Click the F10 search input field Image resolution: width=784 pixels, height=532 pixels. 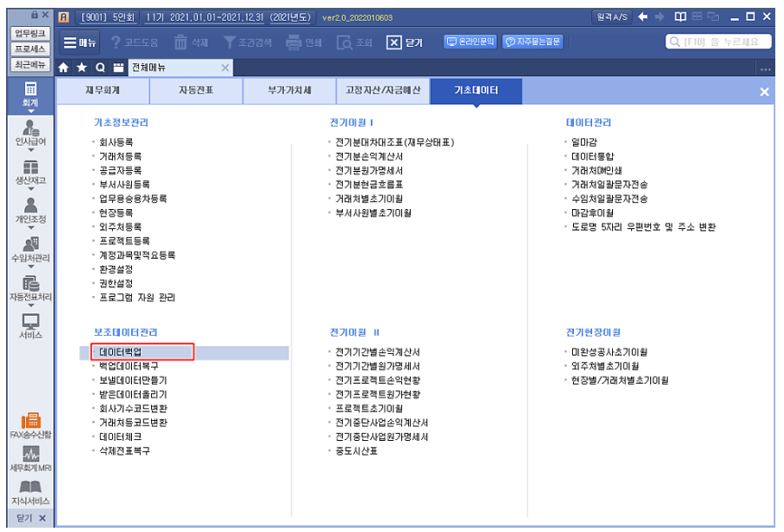coord(718,42)
